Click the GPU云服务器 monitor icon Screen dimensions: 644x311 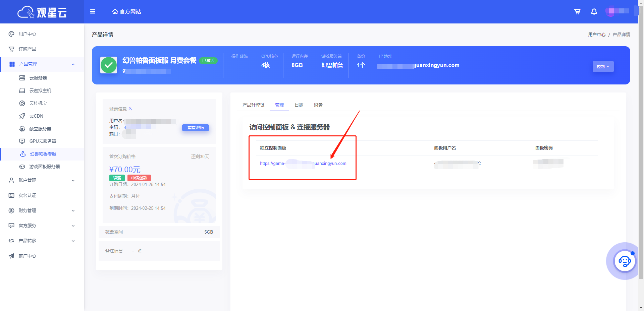pyautogui.click(x=22, y=141)
